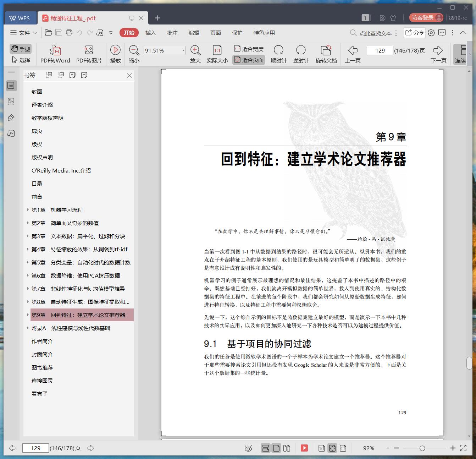Open the 文件 menu dropdown
This screenshot has width=476, height=459.
coord(24,33)
